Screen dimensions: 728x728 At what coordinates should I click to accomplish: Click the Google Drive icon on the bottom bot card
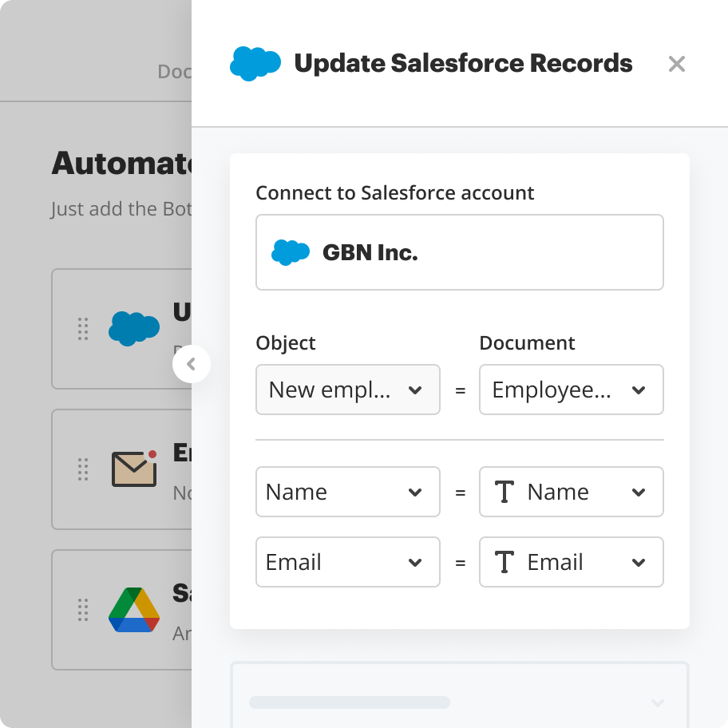coord(133,610)
